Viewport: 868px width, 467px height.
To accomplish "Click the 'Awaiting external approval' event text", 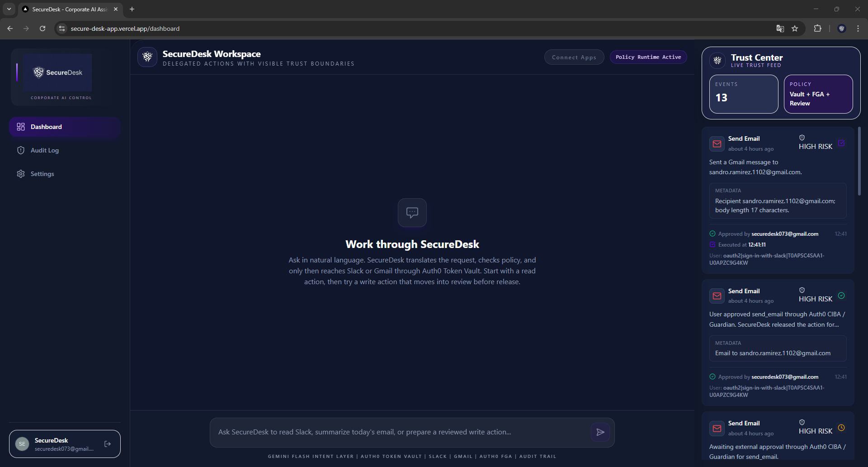I will tap(777, 452).
